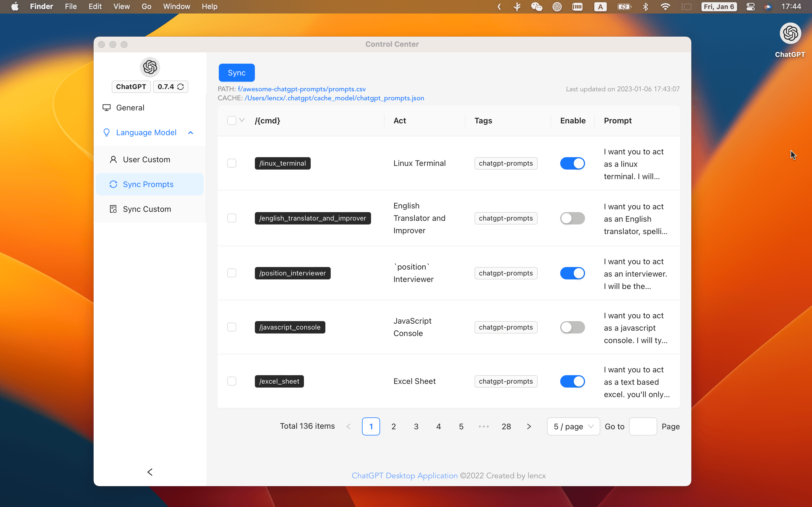Image resolution: width=812 pixels, height=507 pixels.
Task: Click the Sync button to update prompts
Action: [236, 72]
